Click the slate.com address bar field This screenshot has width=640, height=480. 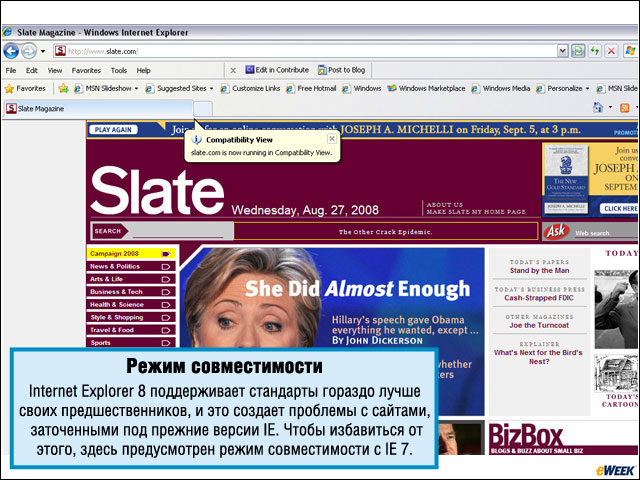pos(305,51)
